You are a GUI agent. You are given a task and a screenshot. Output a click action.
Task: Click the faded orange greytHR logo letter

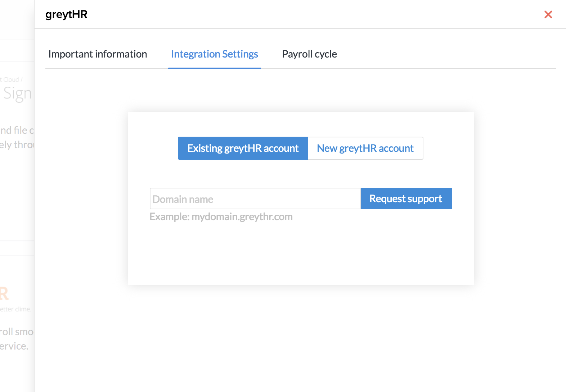click(4, 293)
